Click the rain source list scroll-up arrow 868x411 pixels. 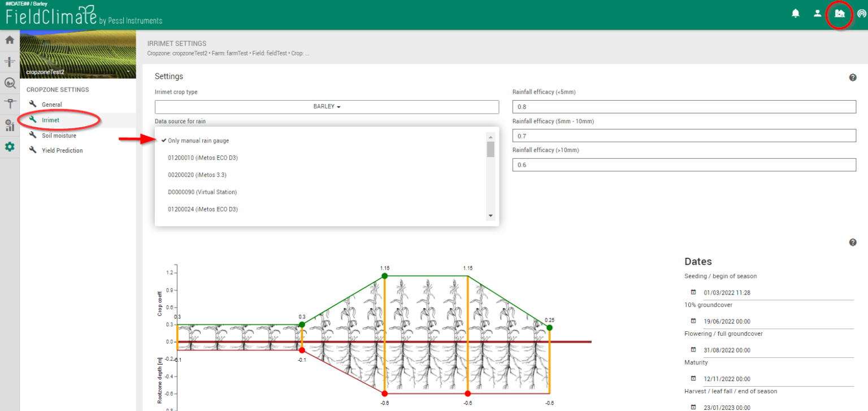pyautogui.click(x=491, y=137)
